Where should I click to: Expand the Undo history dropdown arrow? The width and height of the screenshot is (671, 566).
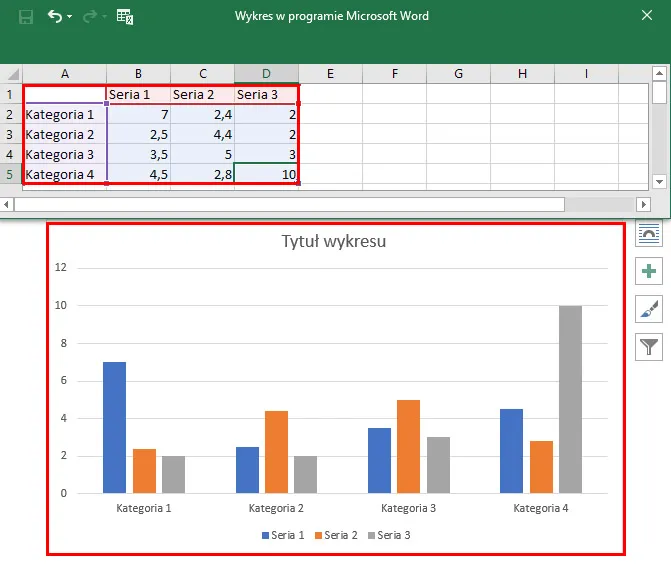tap(69, 18)
